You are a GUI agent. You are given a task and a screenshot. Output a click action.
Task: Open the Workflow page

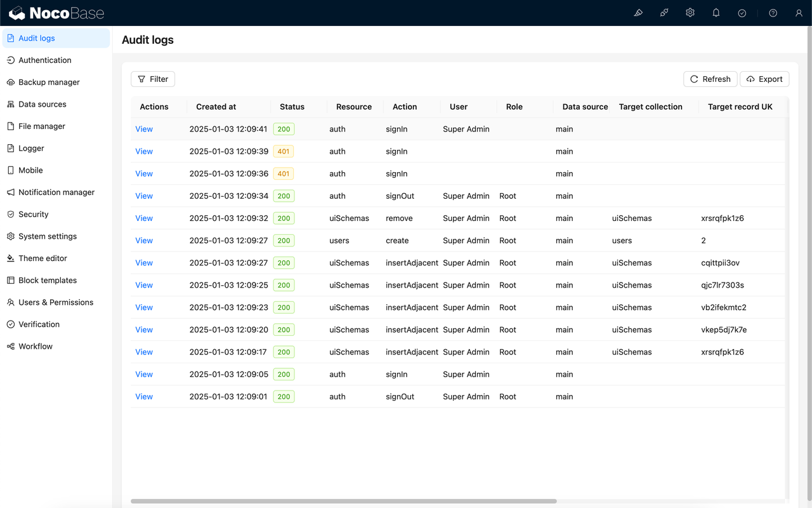pyautogui.click(x=56, y=346)
